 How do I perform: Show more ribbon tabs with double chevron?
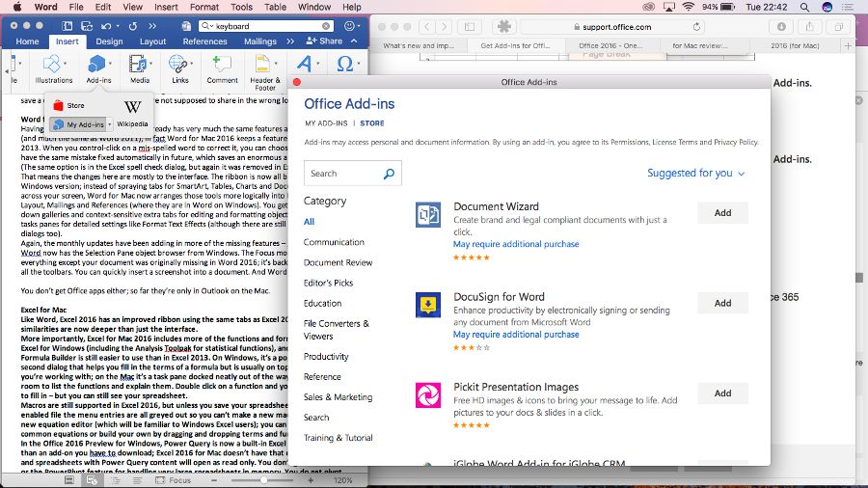click(x=290, y=41)
